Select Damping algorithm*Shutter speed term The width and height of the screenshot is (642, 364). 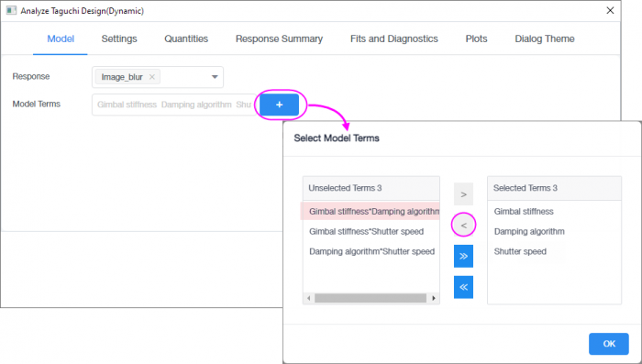[x=371, y=251]
